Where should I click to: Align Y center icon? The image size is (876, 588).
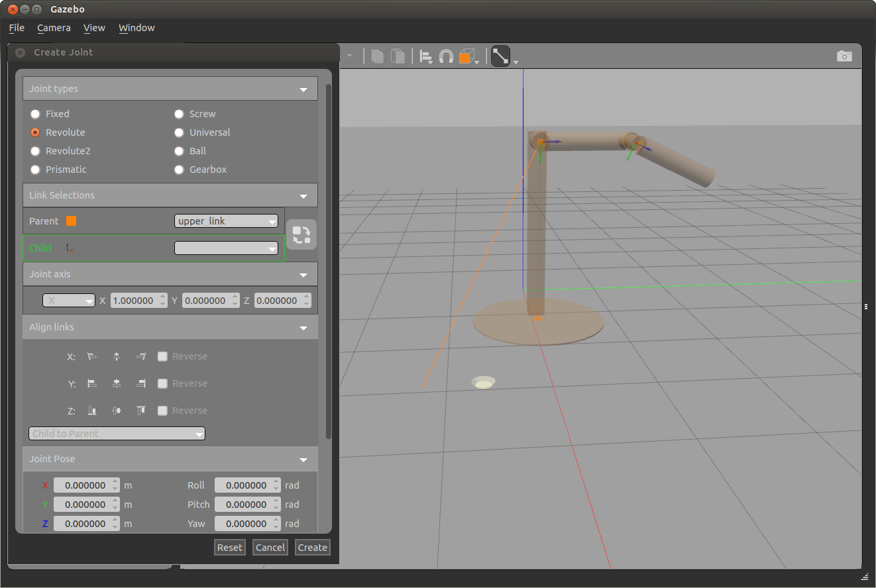click(x=117, y=383)
